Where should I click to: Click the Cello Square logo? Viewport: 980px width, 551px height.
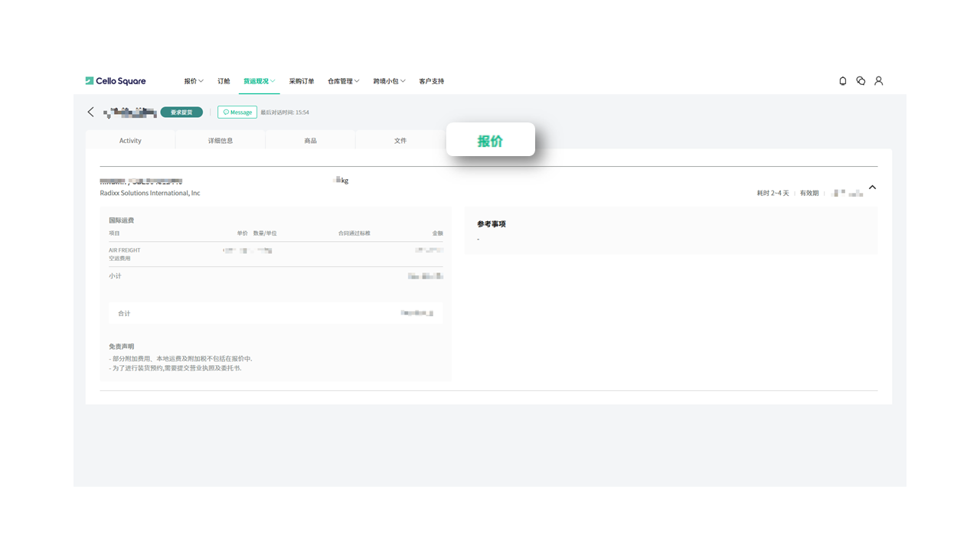pos(116,81)
